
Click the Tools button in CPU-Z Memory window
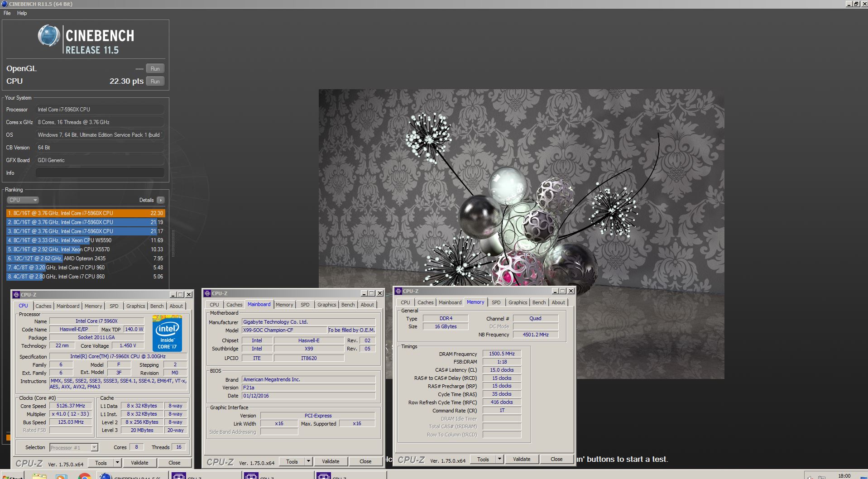tap(483, 459)
